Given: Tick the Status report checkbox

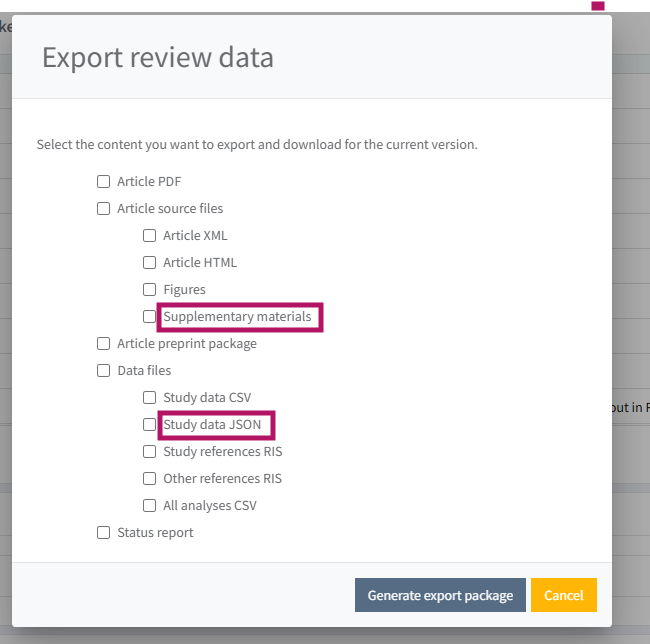Looking at the screenshot, I should point(103,533).
